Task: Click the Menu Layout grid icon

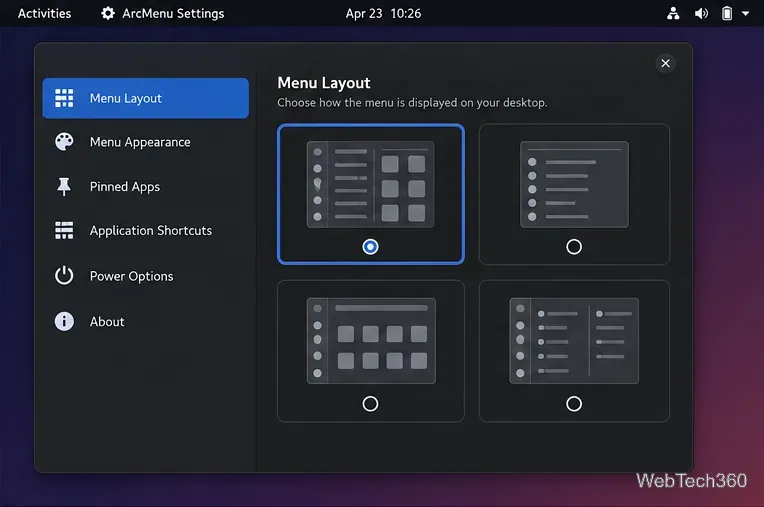Action: (x=64, y=98)
